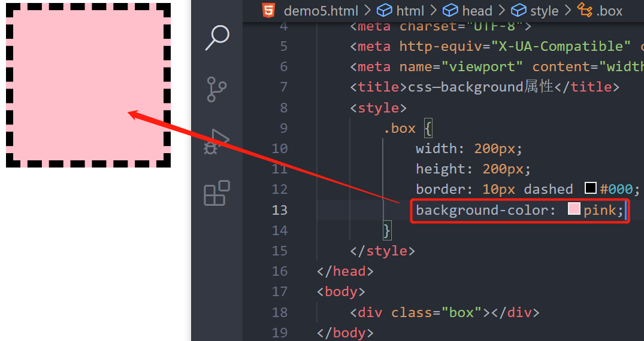Select demo5.html in the breadcrumb

321,11
